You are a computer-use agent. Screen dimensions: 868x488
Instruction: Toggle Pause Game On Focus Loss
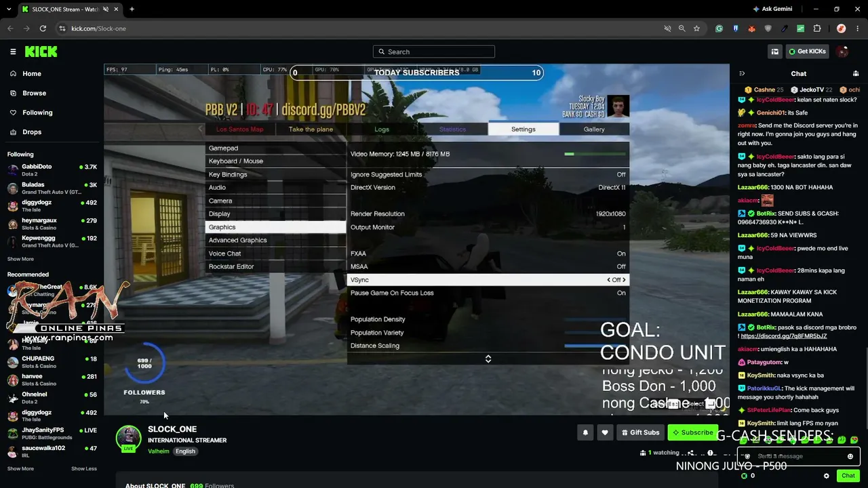pos(488,293)
